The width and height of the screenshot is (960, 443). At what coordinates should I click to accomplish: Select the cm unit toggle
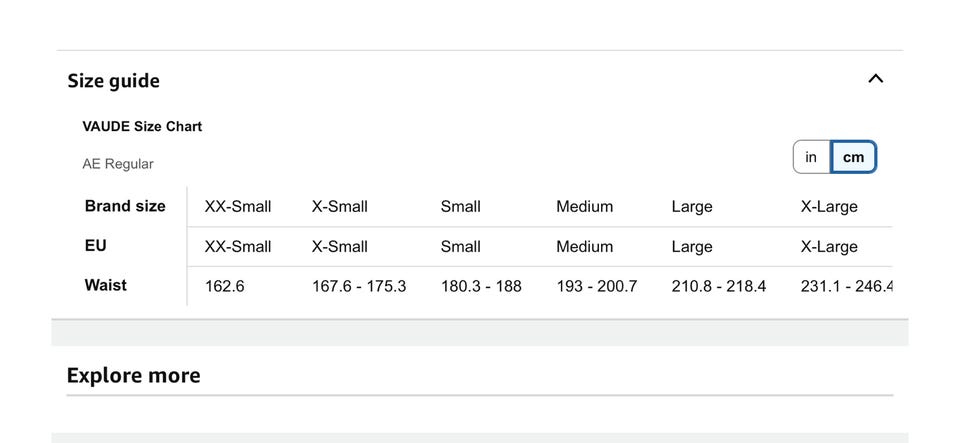(853, 157)
